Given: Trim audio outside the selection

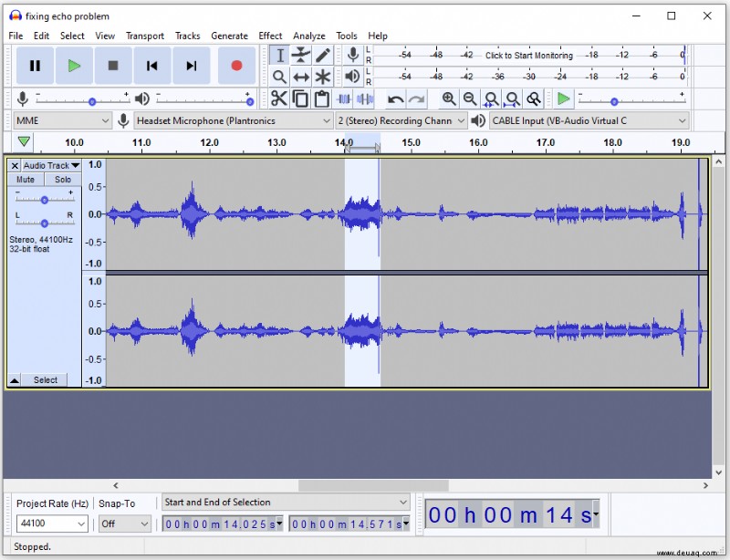Looking at the screenshot, I should (344, 99).
